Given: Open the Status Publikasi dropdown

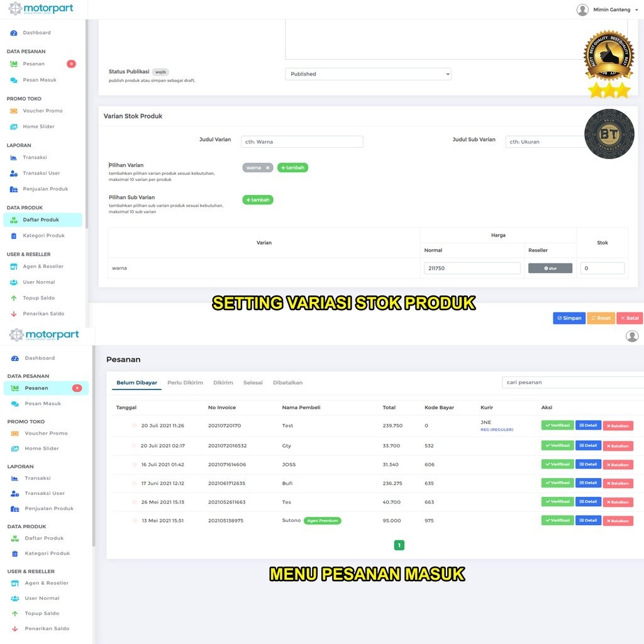Looking at the screenshot, I should 368,74.
